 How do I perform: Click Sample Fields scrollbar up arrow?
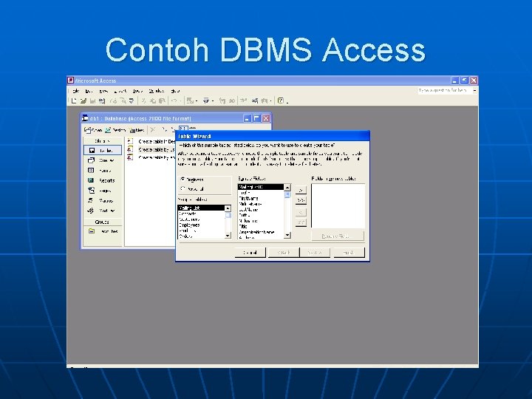287,187
